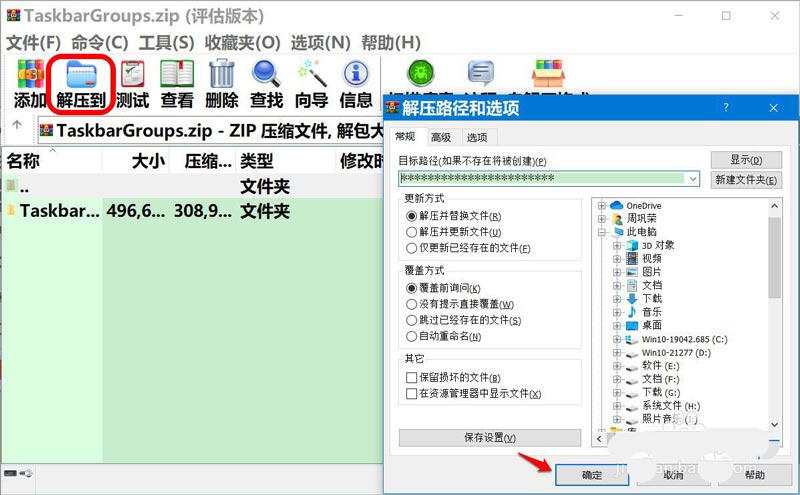Select 解压并替换文件 radio option
The image size is (800, 495).
pyautogui.click(x=454, y=216)
